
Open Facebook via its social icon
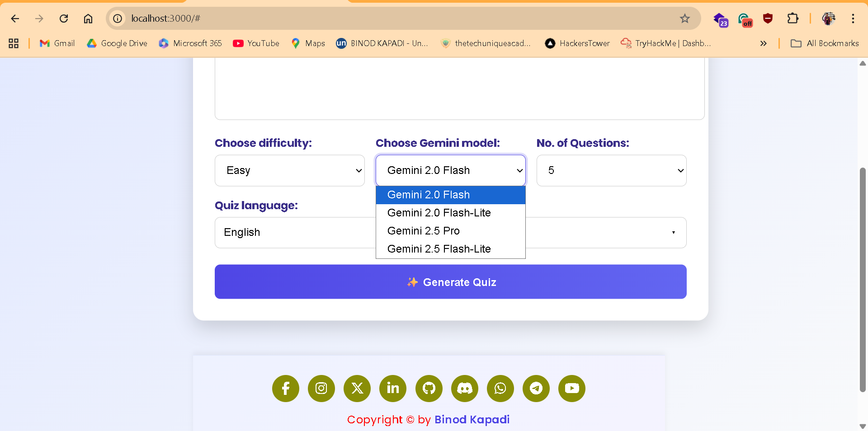coord(285,389)
